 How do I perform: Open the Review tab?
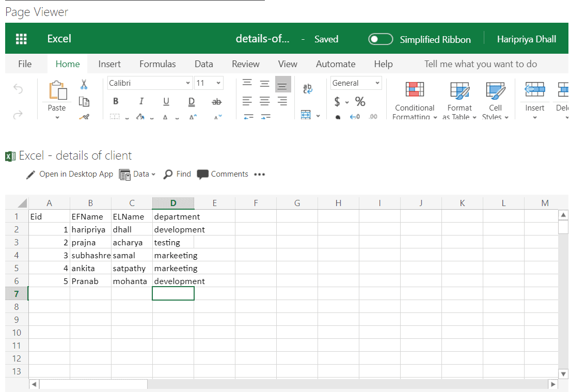245,64
